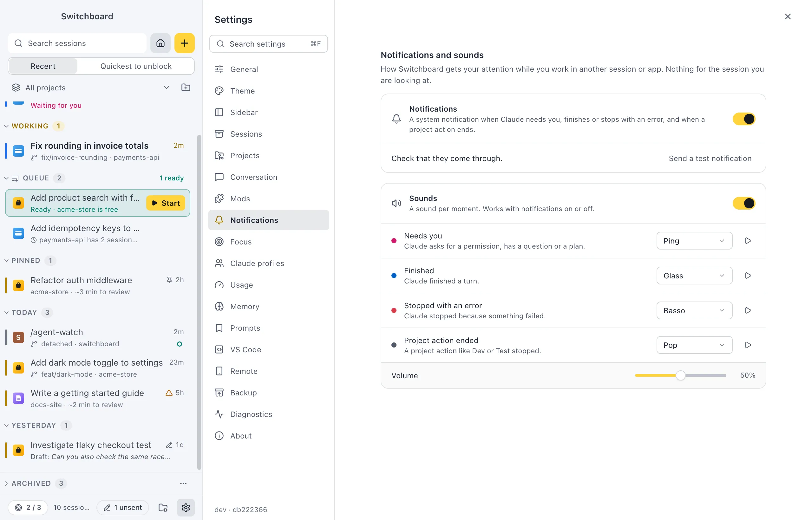Close the Settings panel
This screenshot has width=812, height=520.
coord(787,16)
